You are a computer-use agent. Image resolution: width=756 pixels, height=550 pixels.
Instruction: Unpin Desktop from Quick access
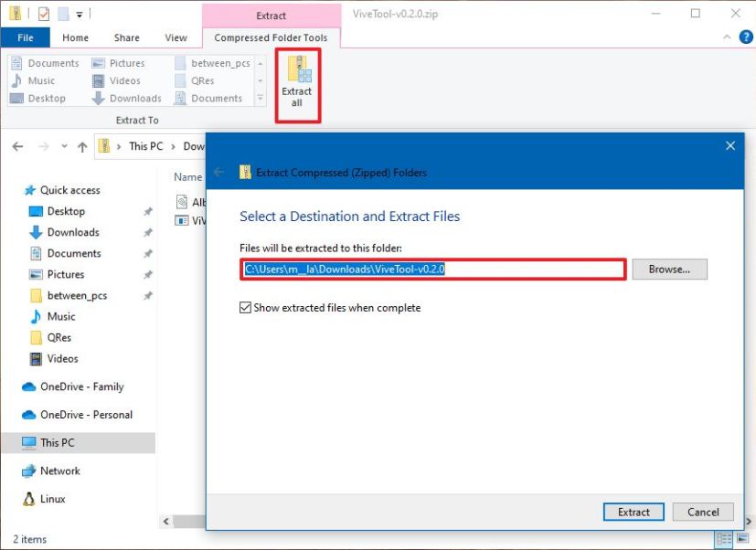[148, 211]
